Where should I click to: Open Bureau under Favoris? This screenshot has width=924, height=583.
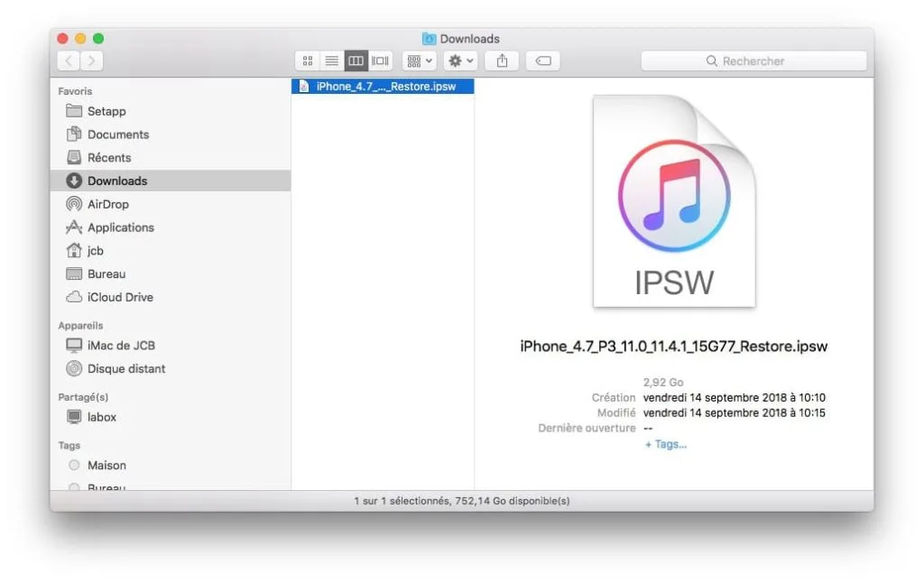coord(171,273)
